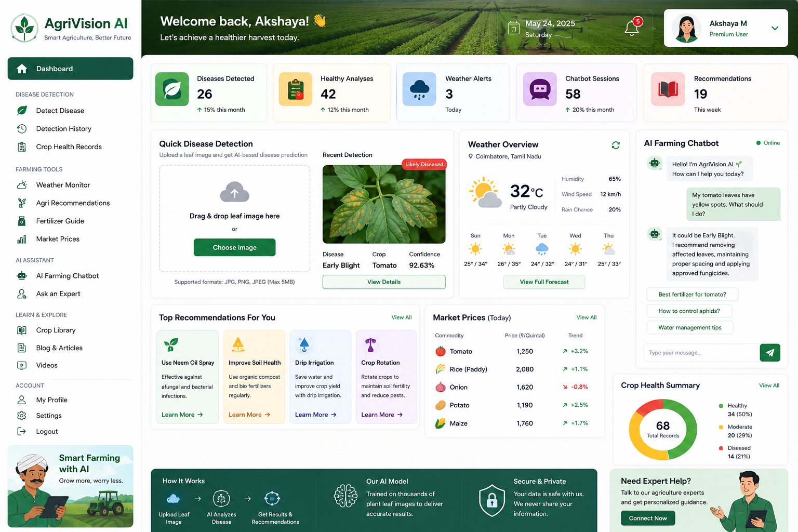The width and height of the screenshot is (798, 532).
Task: Click the cloud upload icon in drop zone
Action: click(235, 192)
